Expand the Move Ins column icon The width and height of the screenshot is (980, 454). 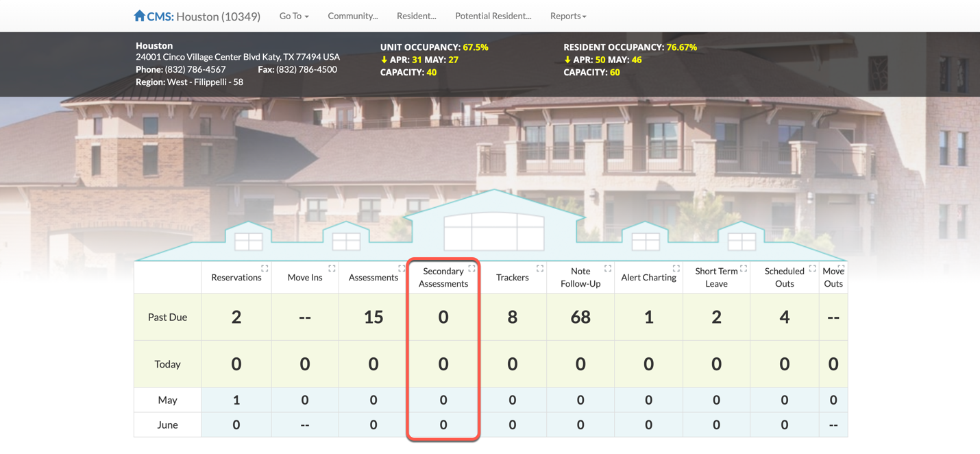(332, 268)
